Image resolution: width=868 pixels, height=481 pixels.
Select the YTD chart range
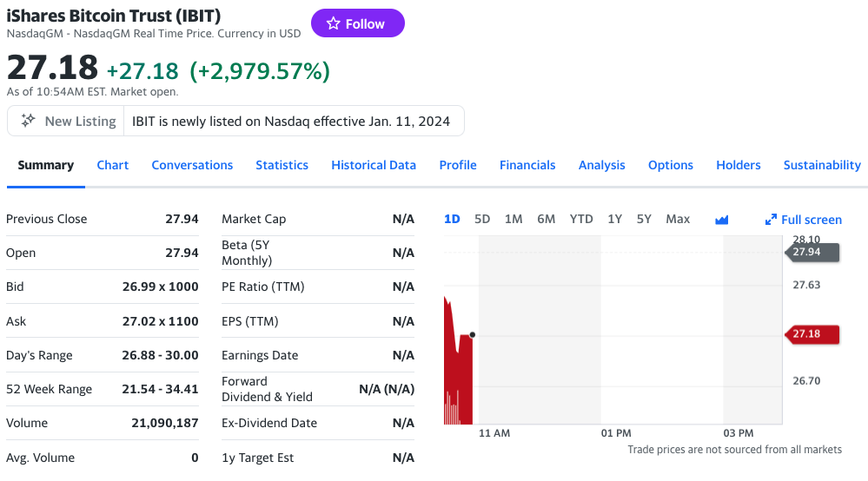point(581,219)
